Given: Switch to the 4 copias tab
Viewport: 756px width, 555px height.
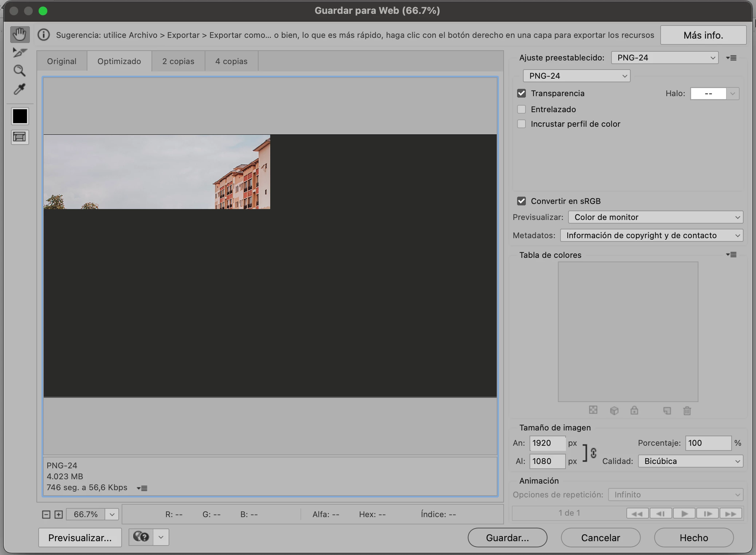Looking at the screenshot, I should click(231, 61).
